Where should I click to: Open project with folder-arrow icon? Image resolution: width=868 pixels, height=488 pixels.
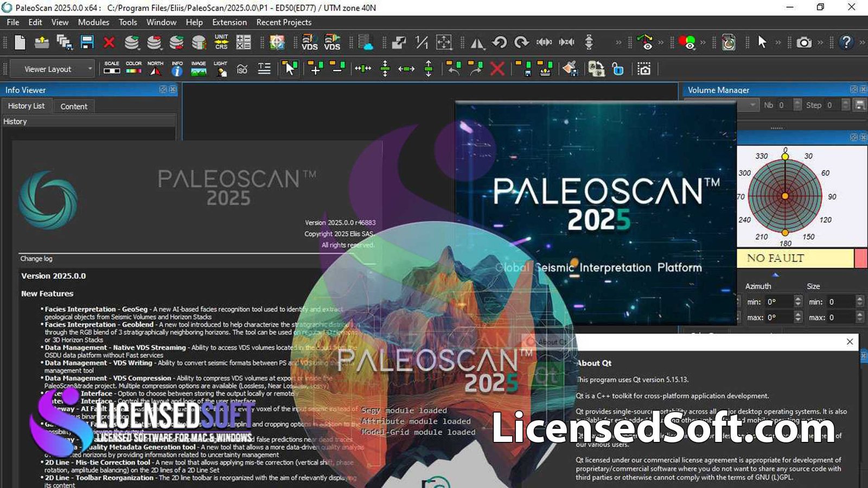(x=42, y=42)
